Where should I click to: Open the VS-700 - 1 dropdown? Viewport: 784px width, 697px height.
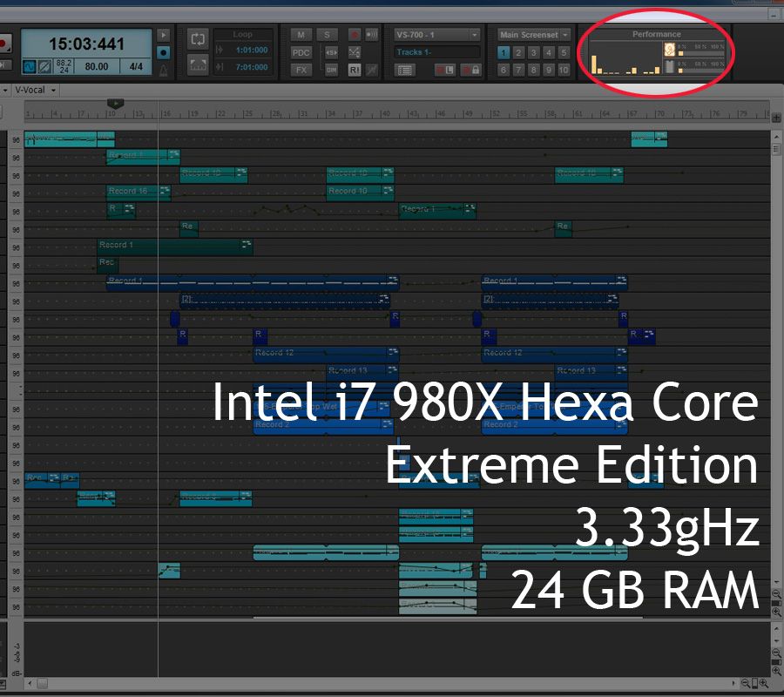coord(436,35)
